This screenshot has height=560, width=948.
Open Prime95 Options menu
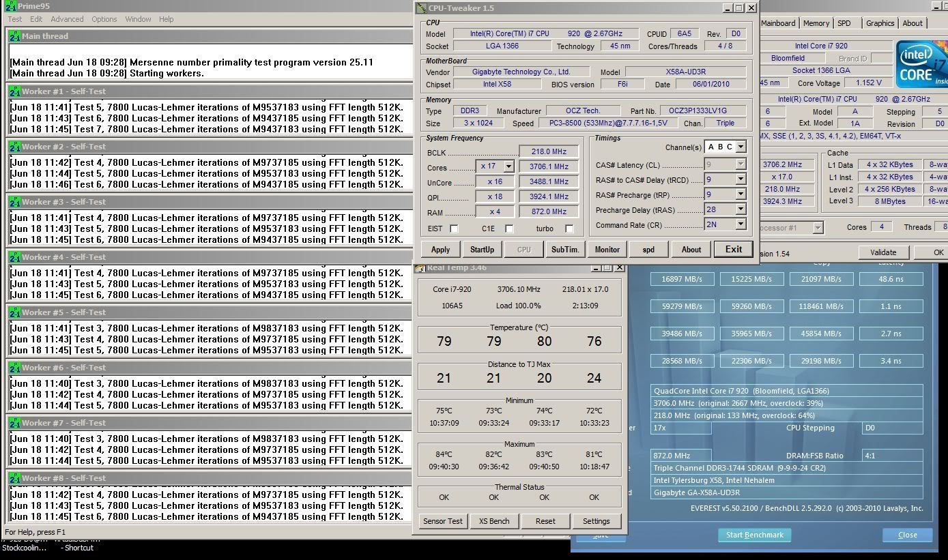104,19
